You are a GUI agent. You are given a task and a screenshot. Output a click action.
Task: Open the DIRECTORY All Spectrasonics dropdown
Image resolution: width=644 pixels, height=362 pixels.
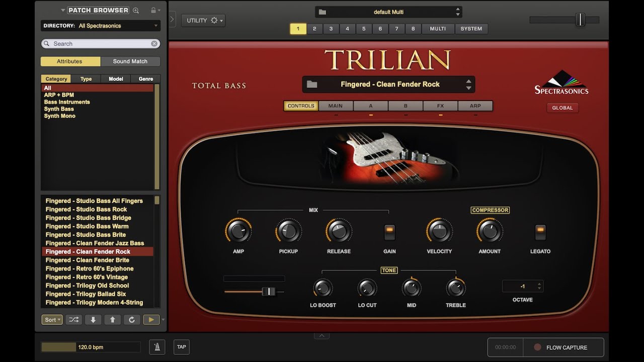coord(101,26)
